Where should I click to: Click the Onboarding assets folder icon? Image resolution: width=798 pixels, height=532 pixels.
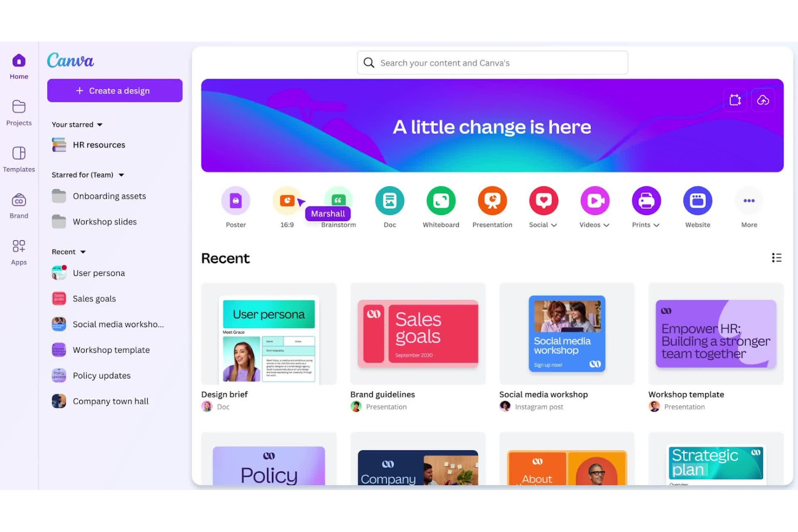59,196
